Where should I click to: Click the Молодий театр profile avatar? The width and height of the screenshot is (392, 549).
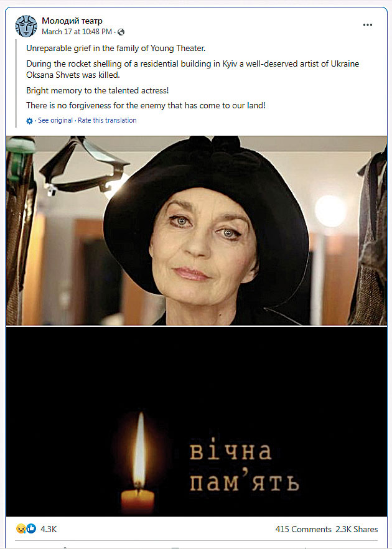pyautogui.click(x=26, y=26)
